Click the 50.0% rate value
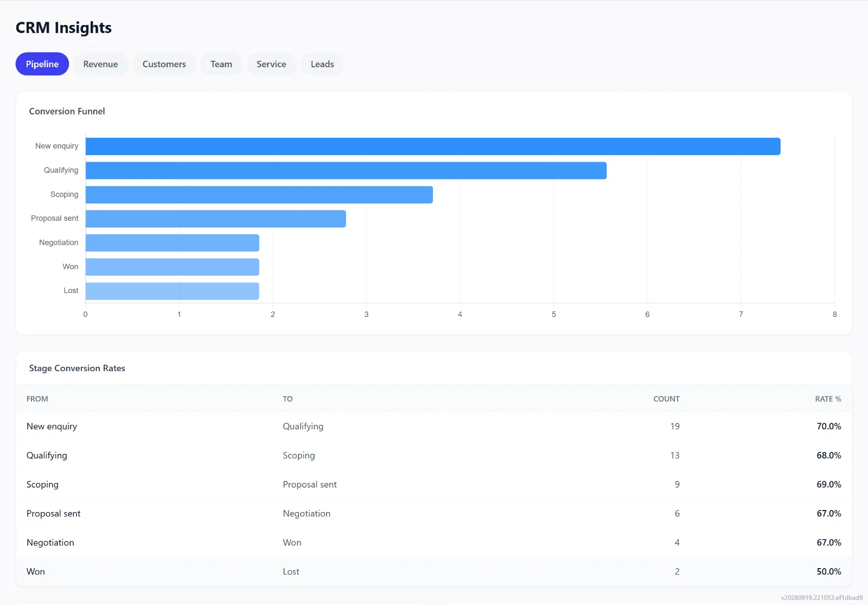 point(829,571)
